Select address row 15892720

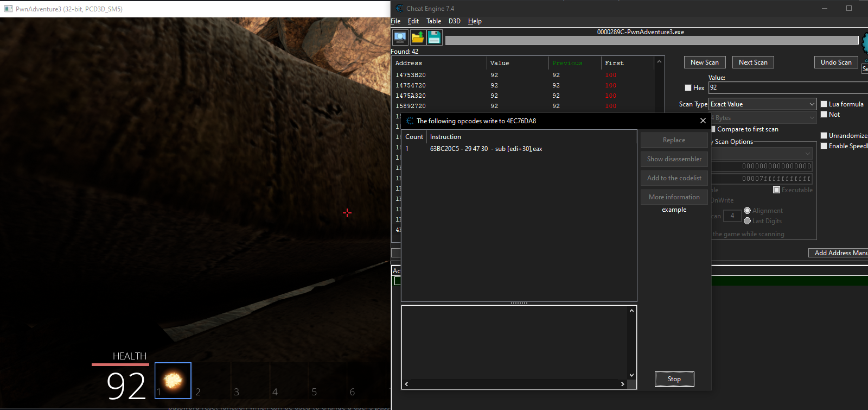coord(524,106)
